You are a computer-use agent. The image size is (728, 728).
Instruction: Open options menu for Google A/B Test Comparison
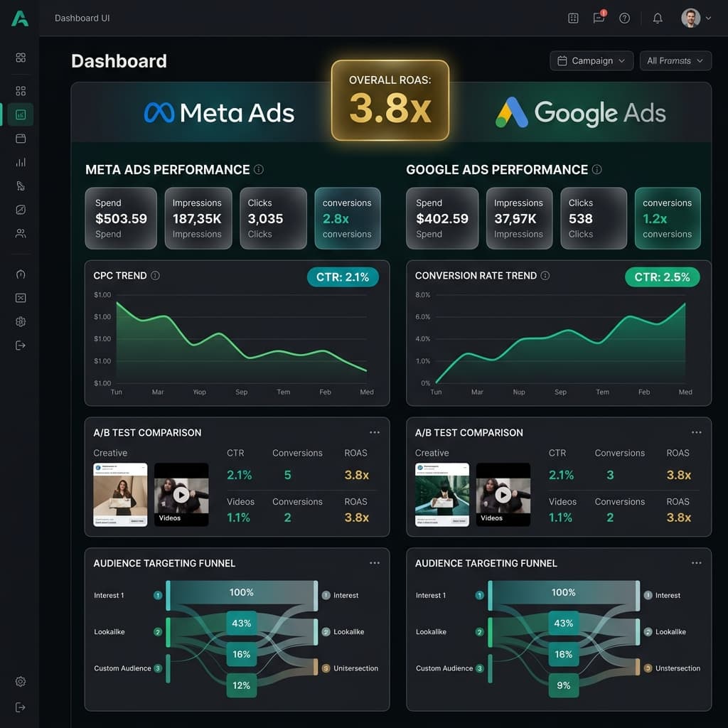click(697, 432)
